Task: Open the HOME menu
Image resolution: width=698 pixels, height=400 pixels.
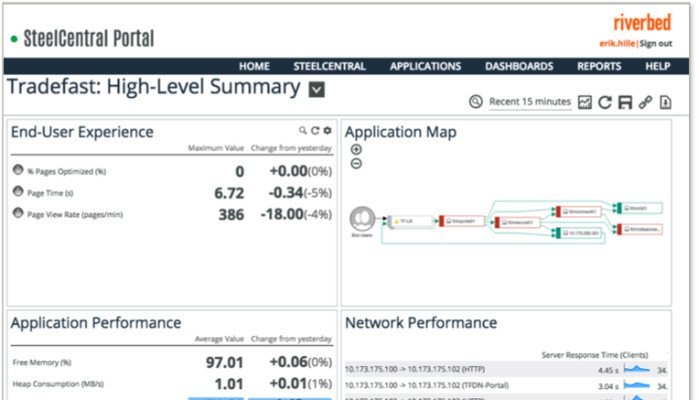Action: (254, 66)
